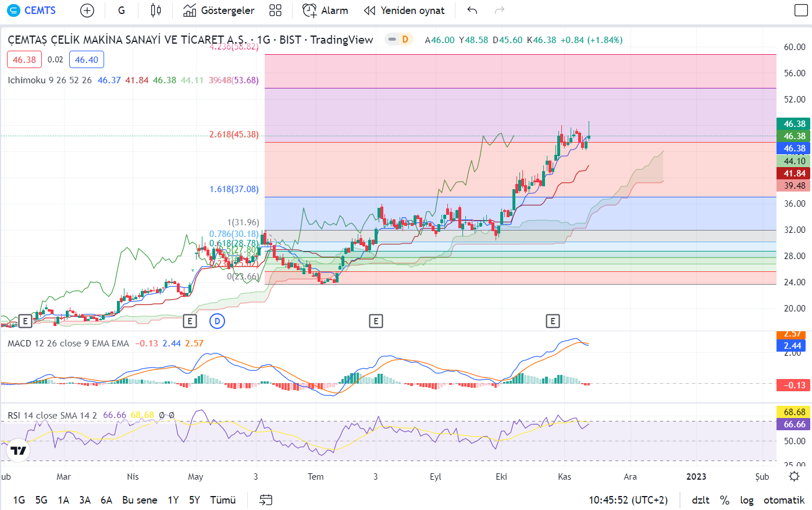The image size is (812, 510).
Task: Select the RSI 14 close SMA 14 2 legend
Action: point(52,416)
